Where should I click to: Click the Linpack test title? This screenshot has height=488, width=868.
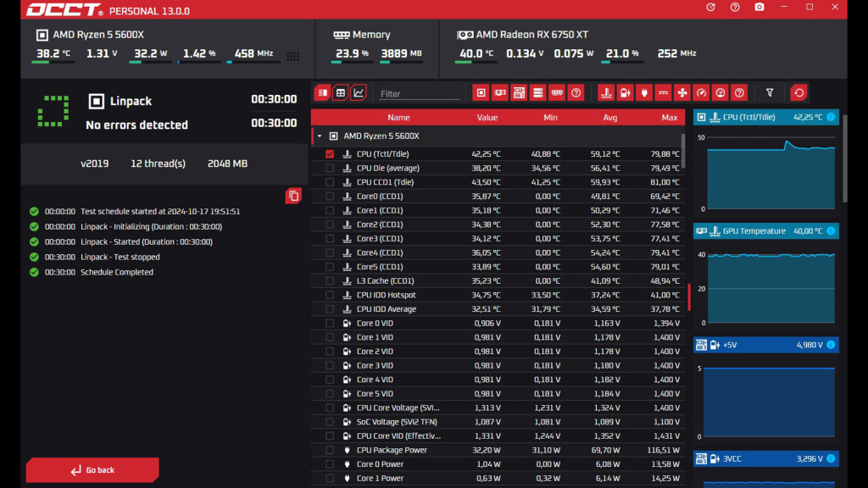(131, 101)
